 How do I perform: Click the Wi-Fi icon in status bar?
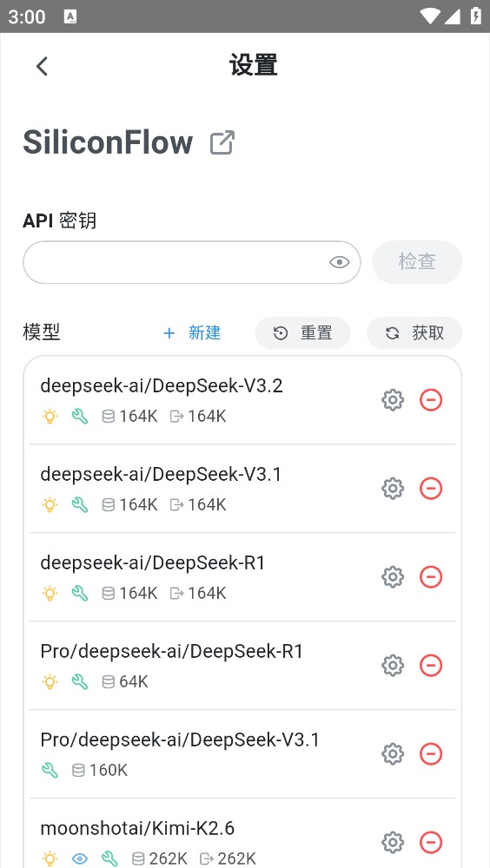(430, 16)
